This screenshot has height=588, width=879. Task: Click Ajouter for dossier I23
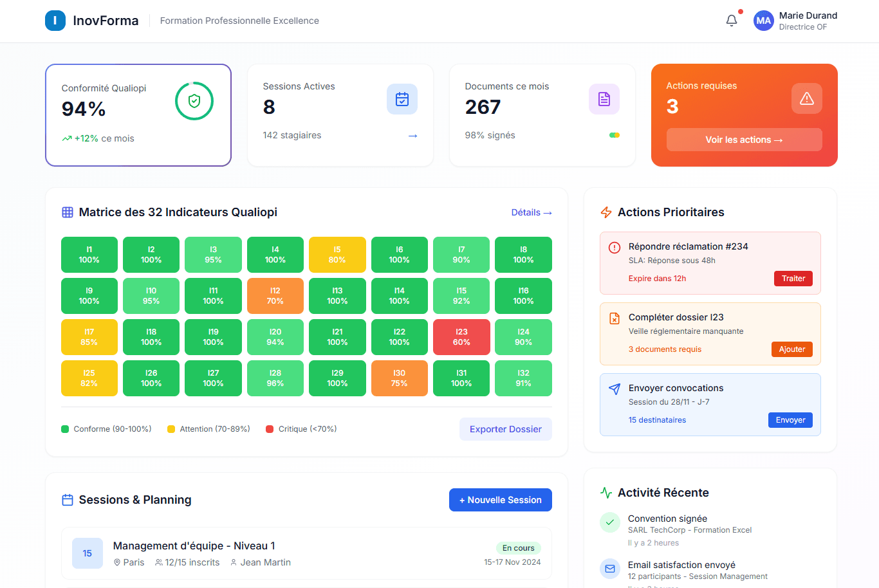pos(791,349)
